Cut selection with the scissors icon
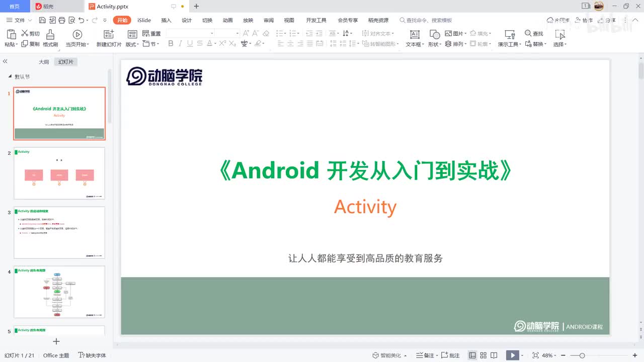Image resolution: width=644 pixels, height=362 pixels. click(24, 33)
